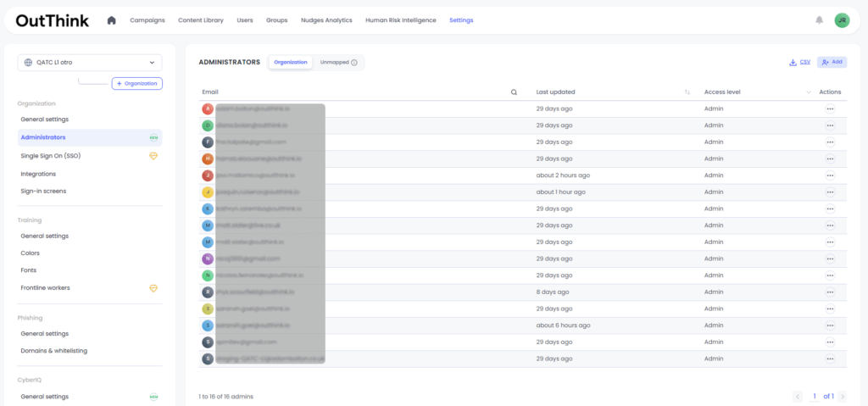868x406 pixels.
Task: Open Phishing General settings in sidebar
Action: pos(45,334)
